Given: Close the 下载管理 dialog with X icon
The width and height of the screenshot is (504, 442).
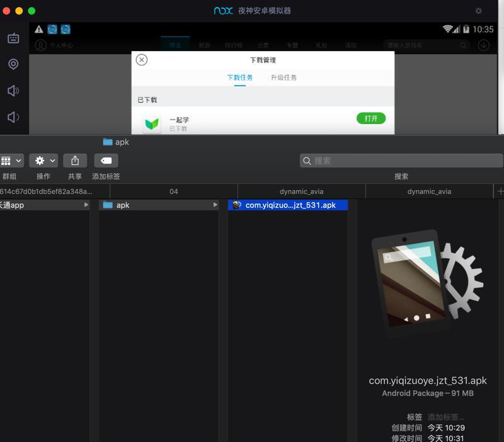Looking at the screenshot, I should pyautogui.click(x=141, y=60).
